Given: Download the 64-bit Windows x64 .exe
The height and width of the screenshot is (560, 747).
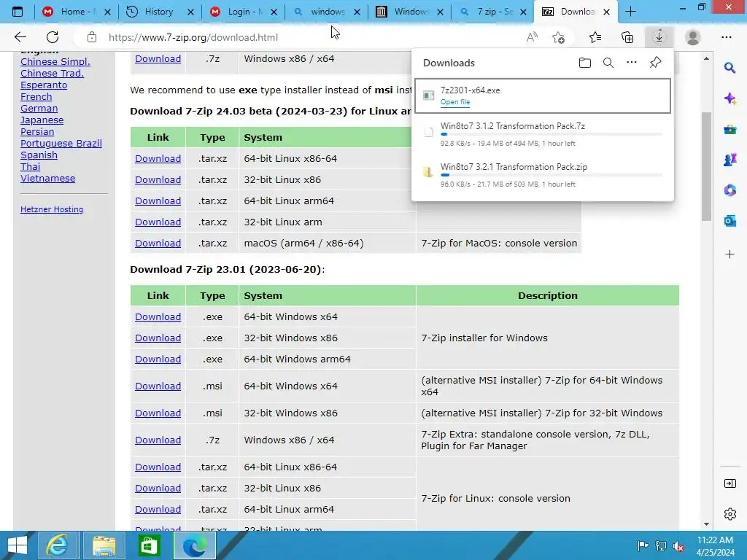Looking at the screenshot, I should [158, 316].
